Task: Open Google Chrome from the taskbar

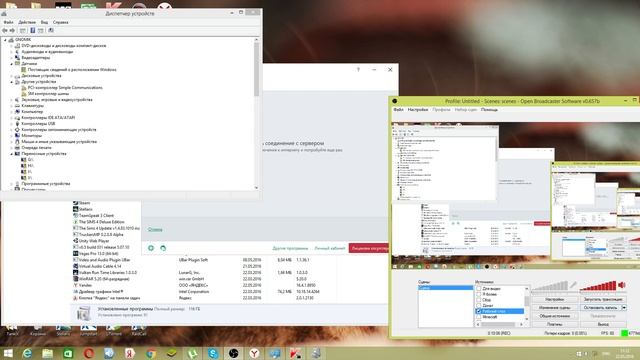Action: (x=151, y=353)
